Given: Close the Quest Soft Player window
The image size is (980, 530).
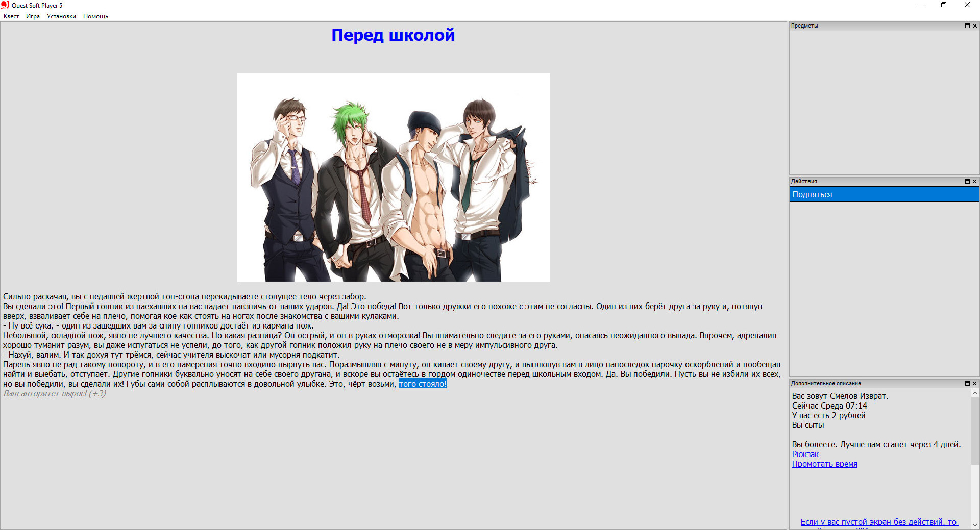Looking at the screenshot, I should point(967,5).
